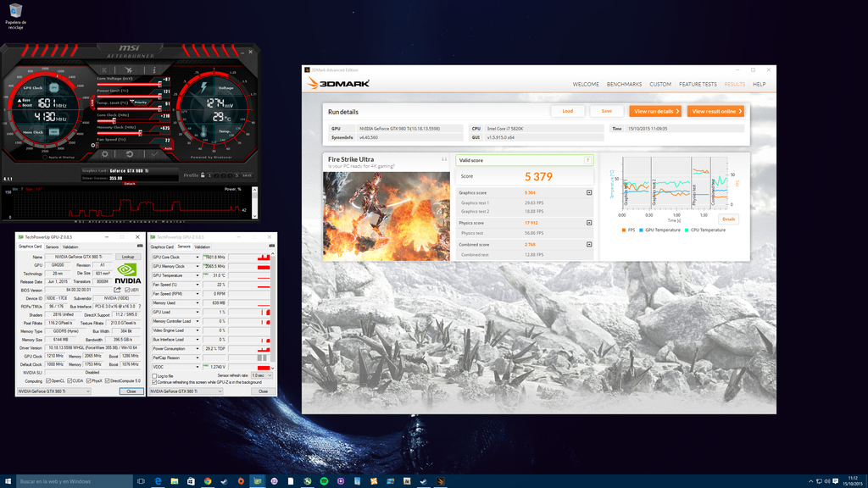Toggle the OpenCL checkbox
The width and height of the screenshot is (868, 488).
pos(48,380)
